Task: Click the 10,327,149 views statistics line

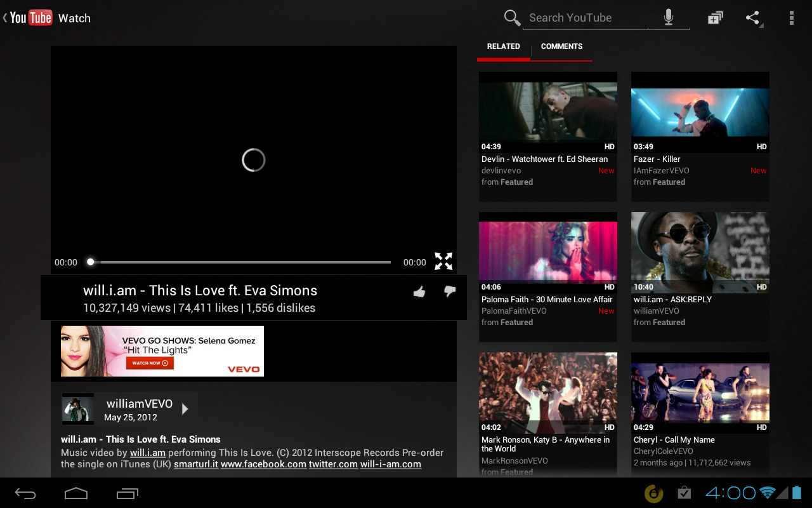Action: (x=199, y=308)
